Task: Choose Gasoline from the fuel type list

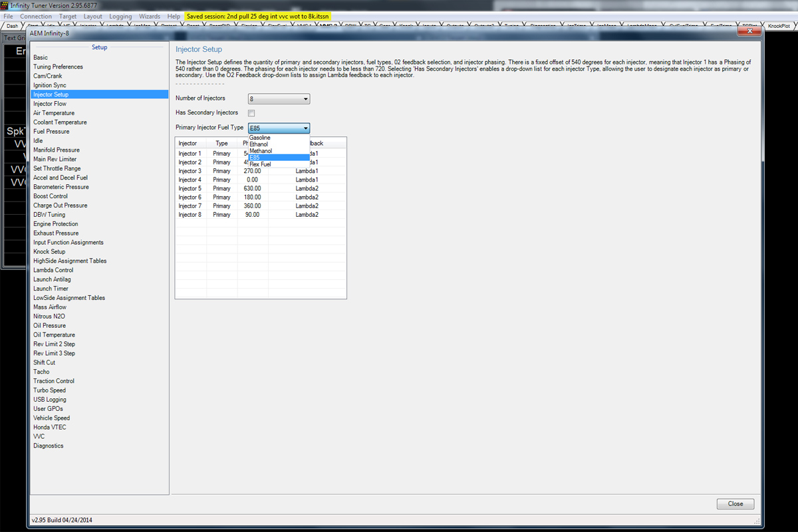Action: pyautogui.click(x=259, y=138)
